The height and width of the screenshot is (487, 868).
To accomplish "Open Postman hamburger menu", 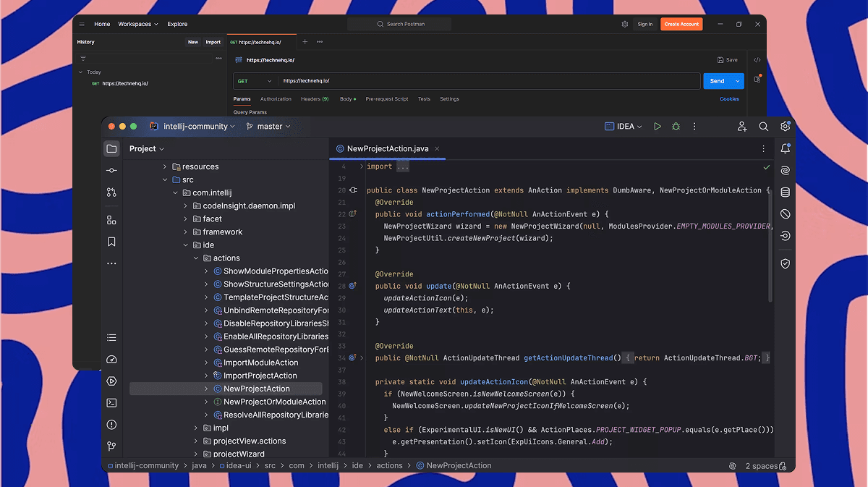I will point(82,24).
